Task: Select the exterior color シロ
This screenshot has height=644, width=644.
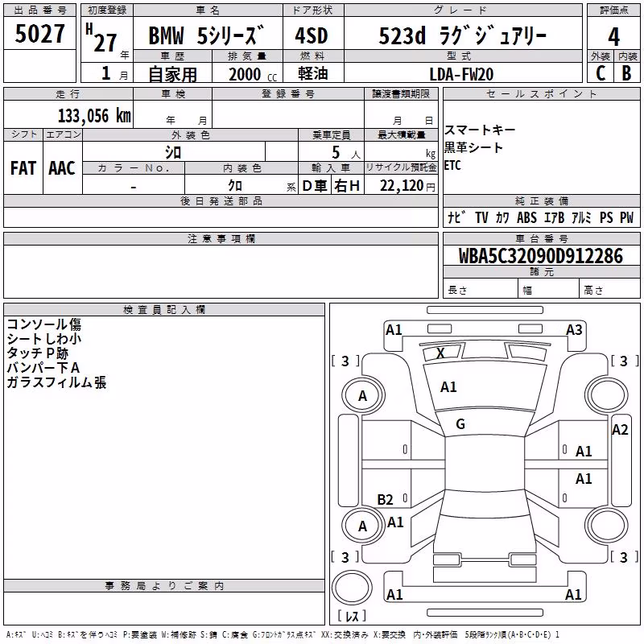Action: coord(173,152)
